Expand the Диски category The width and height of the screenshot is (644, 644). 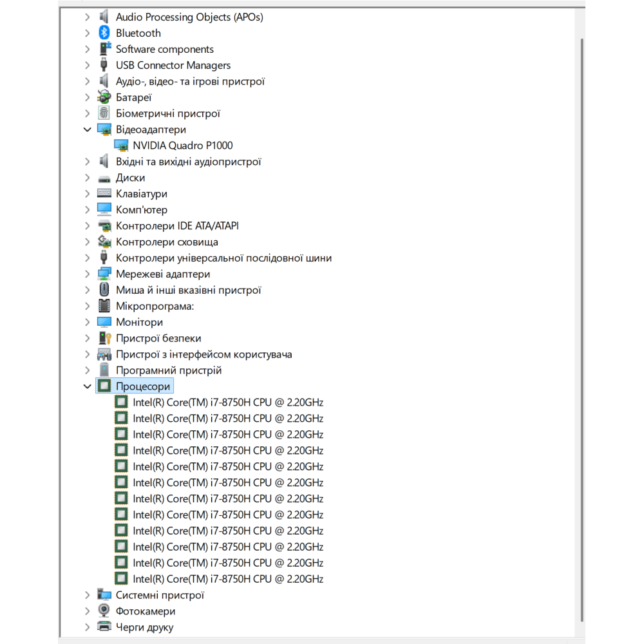point(88,178)
